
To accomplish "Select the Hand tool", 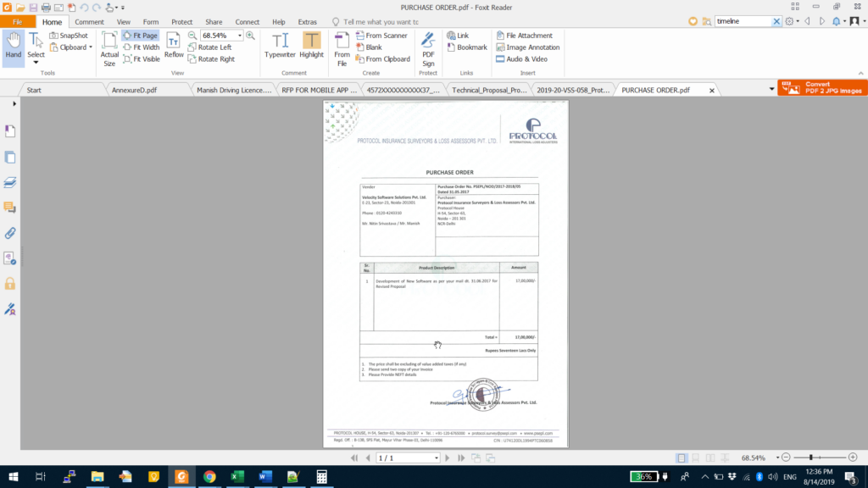I will pos(12,47).
